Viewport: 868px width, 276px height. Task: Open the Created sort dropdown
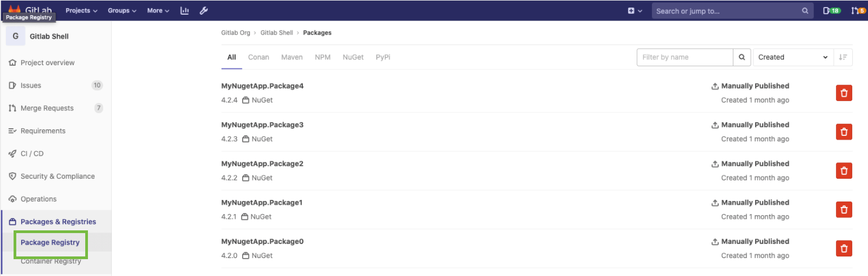793,57
